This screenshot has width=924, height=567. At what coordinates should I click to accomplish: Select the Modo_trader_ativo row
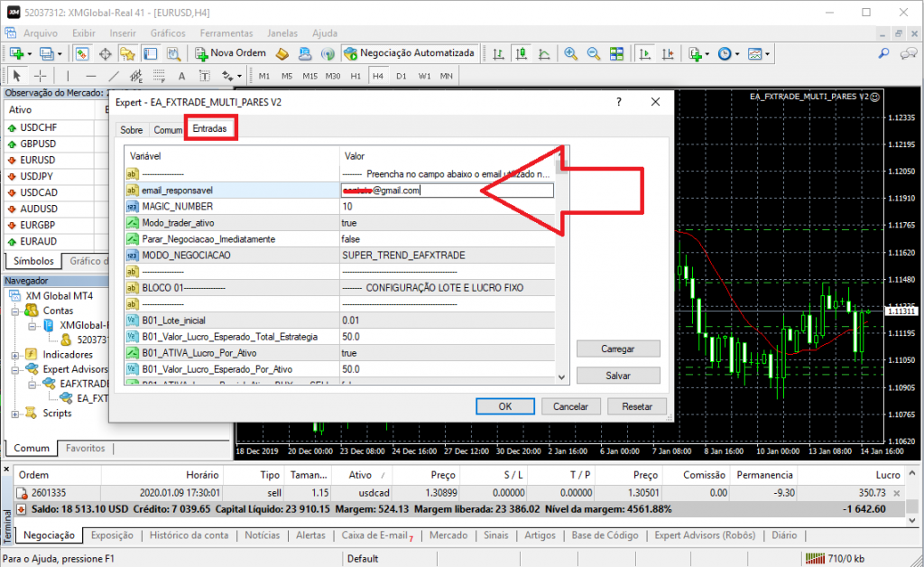coord(339,223)
